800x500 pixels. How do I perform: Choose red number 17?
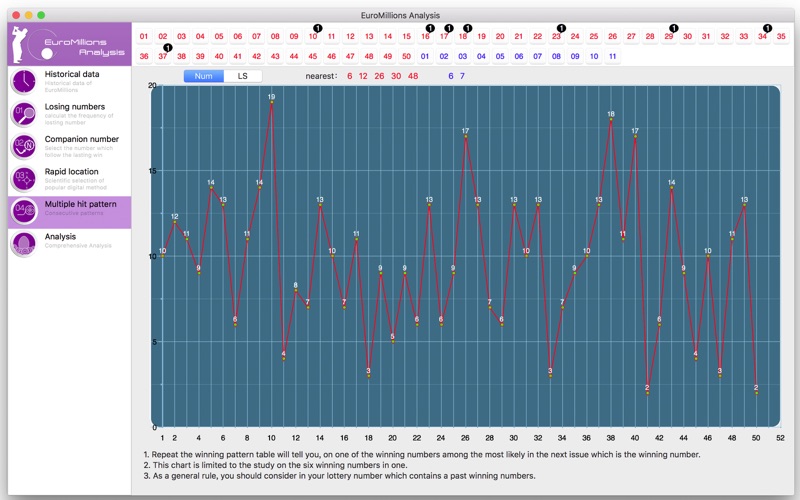(x=444, y=36)
